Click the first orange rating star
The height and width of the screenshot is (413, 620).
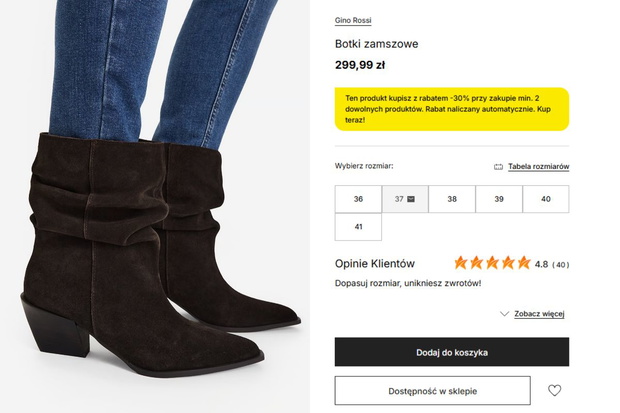click(461, 263)
